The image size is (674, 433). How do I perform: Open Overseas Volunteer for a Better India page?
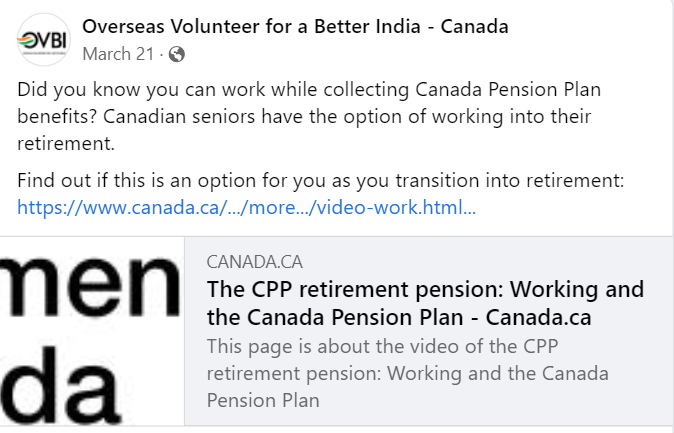(x=295, y=26)
